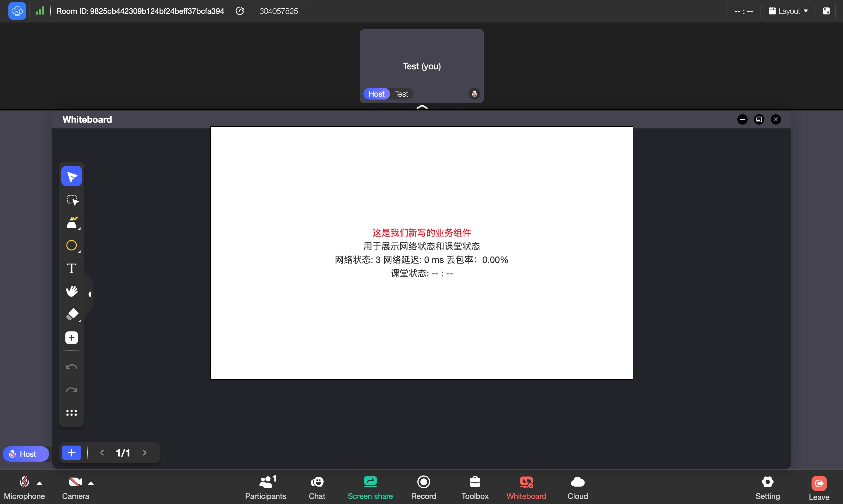Click the Host badge with muted mic

26,454
